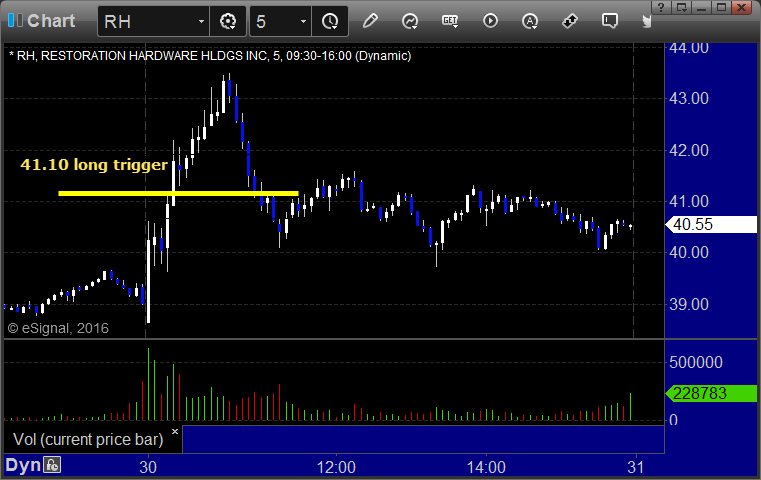Viewport: 761px width, 480px height.
Task: Click the bar replay play icon
Action: [490, 21]
